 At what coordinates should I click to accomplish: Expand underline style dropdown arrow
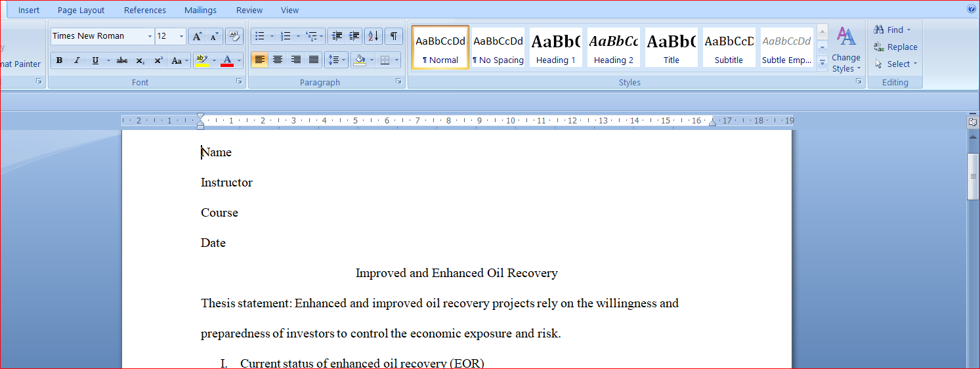click(108, 60)
